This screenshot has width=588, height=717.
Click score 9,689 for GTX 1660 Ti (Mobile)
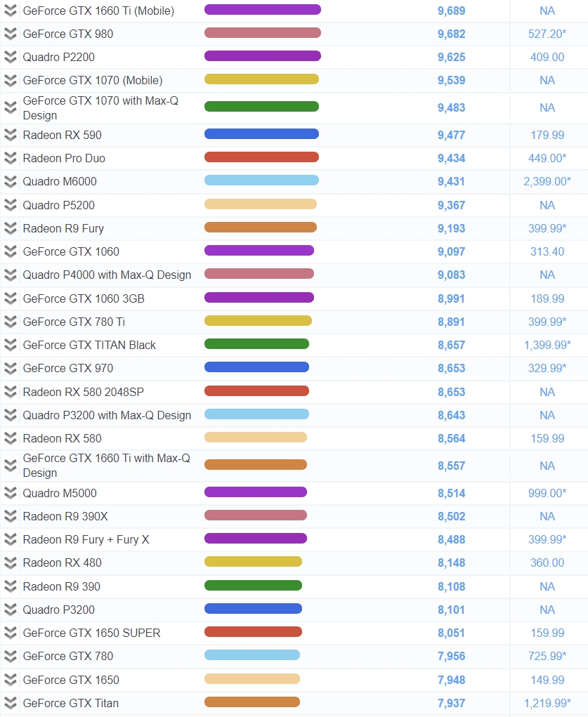tap(451, 11)
